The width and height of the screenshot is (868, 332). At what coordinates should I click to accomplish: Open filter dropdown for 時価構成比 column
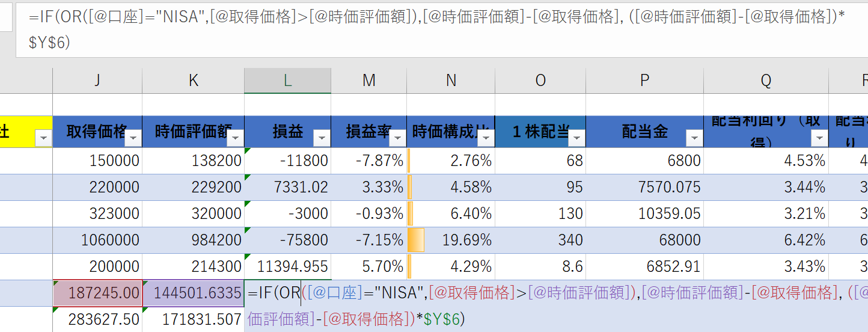click(x=486, y=138)
